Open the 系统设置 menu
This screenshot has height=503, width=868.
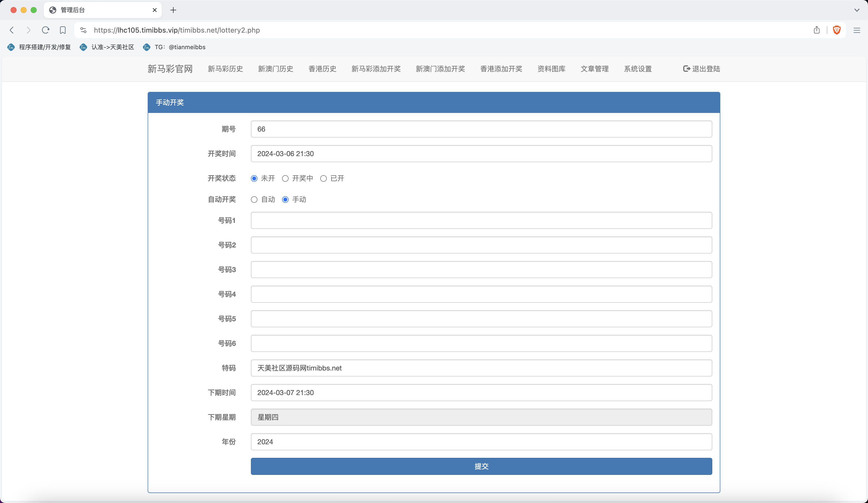pyautogui.click(x=638, y=69)
